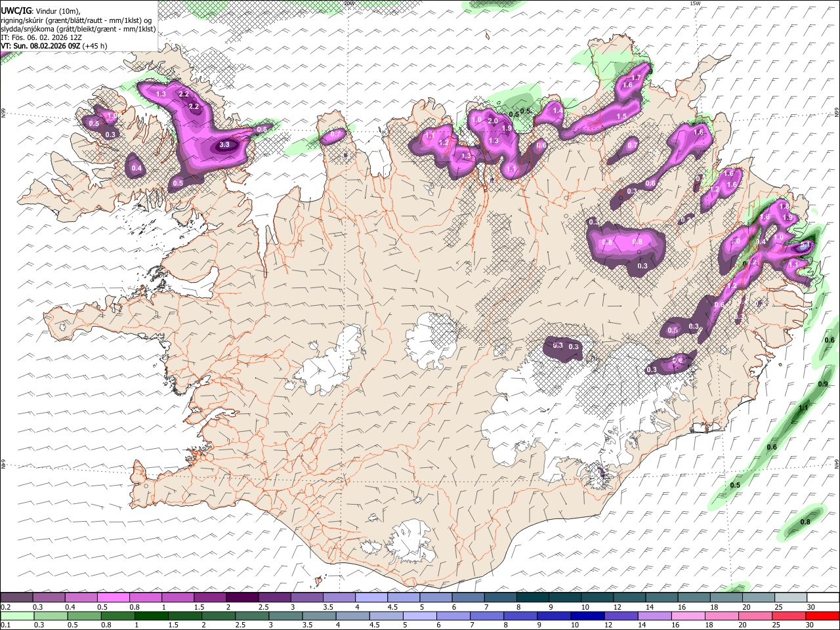The width and height of the screenshot is (840, 630).
Task: Pick the lightest green swatch between 0.1 and 0.3
Action: tap(17, 616)
